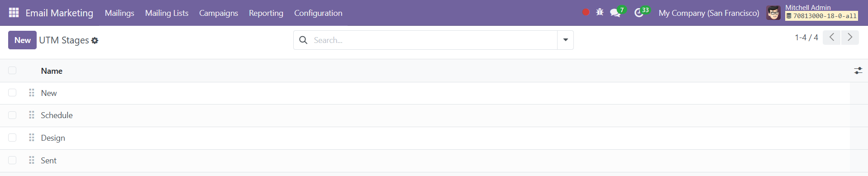The image size is (868, 176).
Task: Check the box for New stage
Action: [12, 93]
